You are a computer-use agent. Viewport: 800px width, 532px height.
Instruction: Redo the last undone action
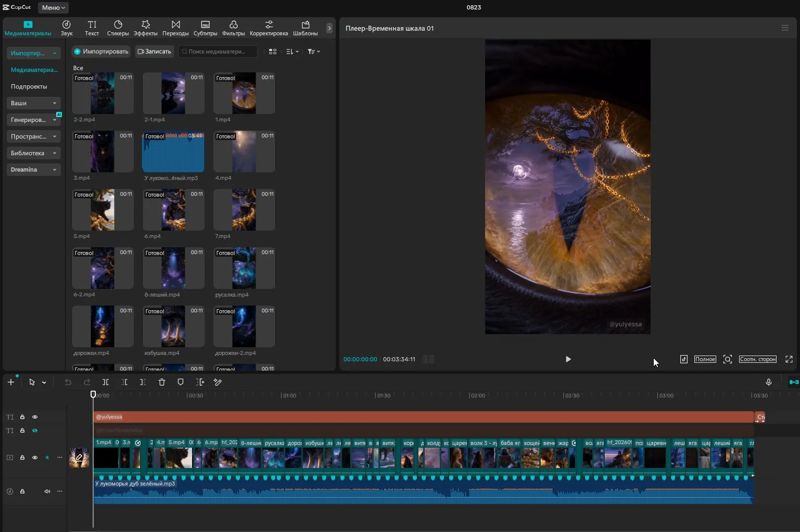87,382
